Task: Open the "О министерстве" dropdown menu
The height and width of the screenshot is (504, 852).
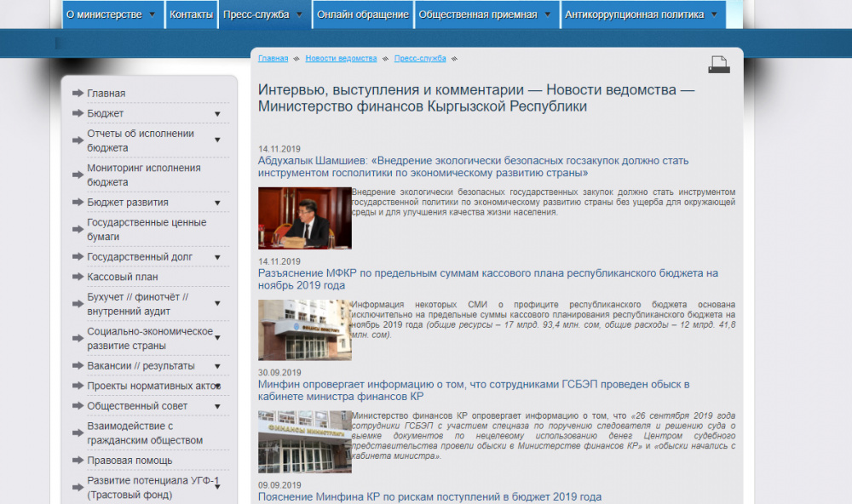Action: 106,14
